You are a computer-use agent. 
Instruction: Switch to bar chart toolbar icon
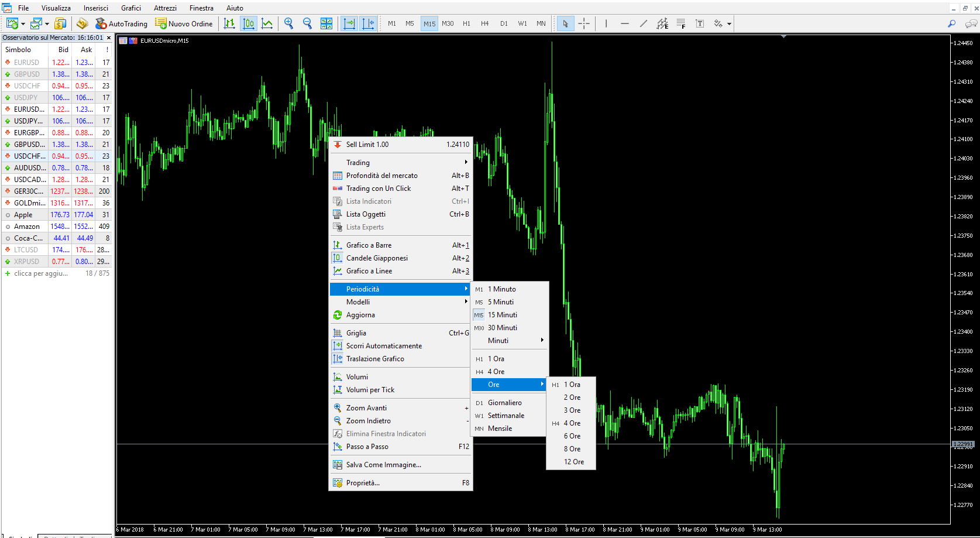229,23
